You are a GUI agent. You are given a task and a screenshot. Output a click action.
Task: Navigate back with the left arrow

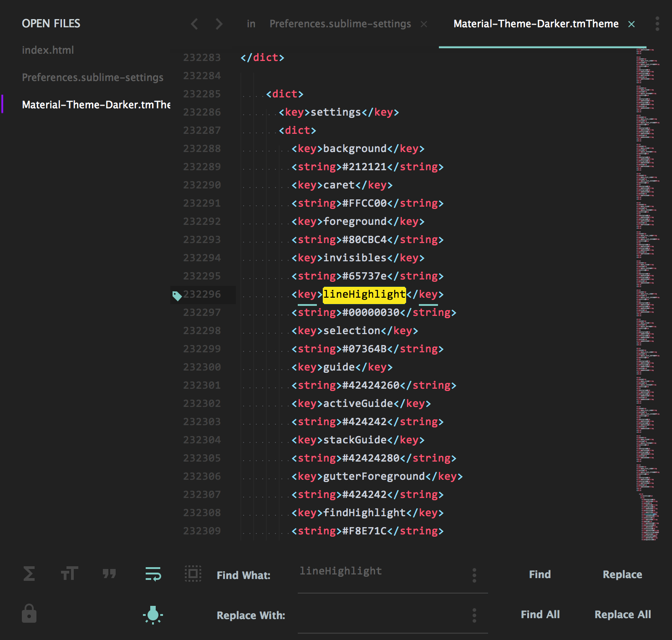click(194, 24)
